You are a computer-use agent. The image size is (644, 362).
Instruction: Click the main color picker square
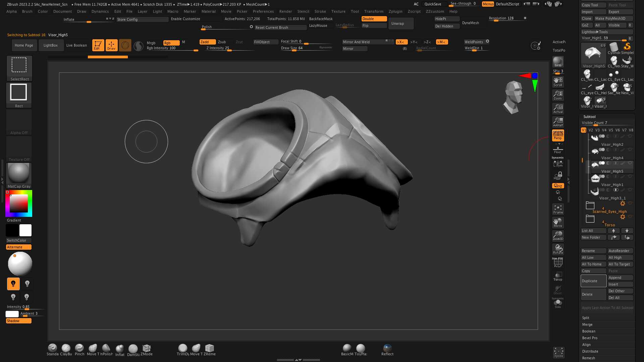(x=18, y=203)
